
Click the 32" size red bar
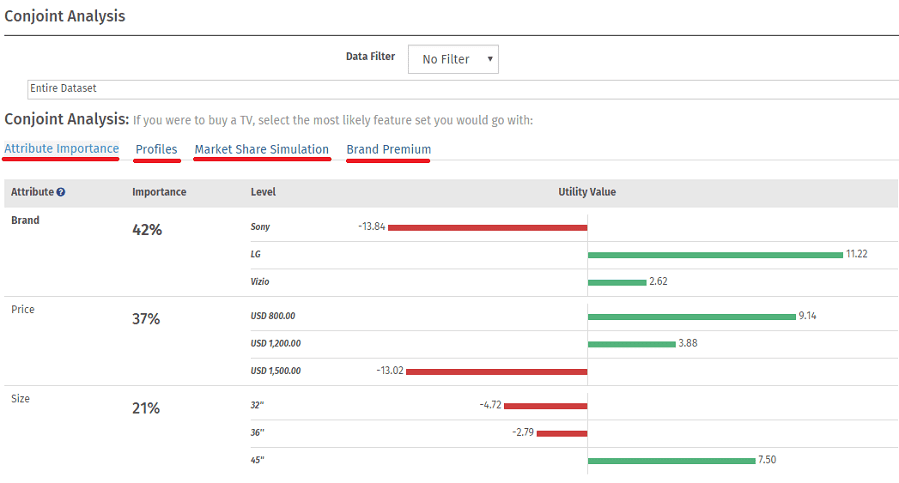(545, 406)
